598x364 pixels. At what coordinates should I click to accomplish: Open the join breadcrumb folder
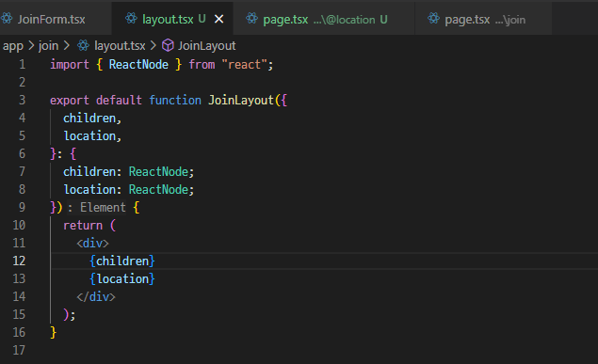tap(48, 46)
